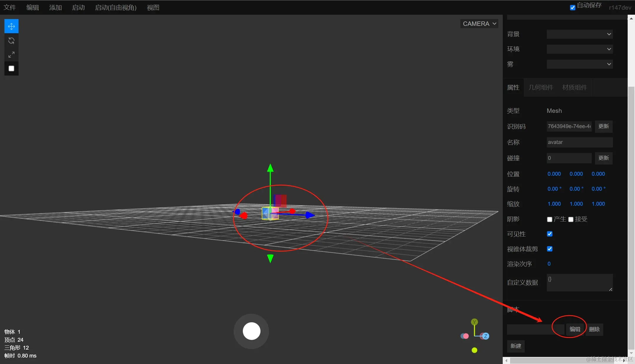Click the 名称 name field containing avatar
This screenshot has width=635, height=364.
pyautogui.click(x=579, y=142)
